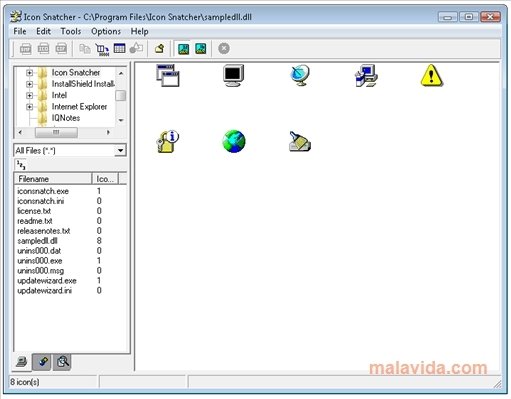Select releasenotes.txt in the file list
Screen dimensions: 511x399
[x=44, y=231]
